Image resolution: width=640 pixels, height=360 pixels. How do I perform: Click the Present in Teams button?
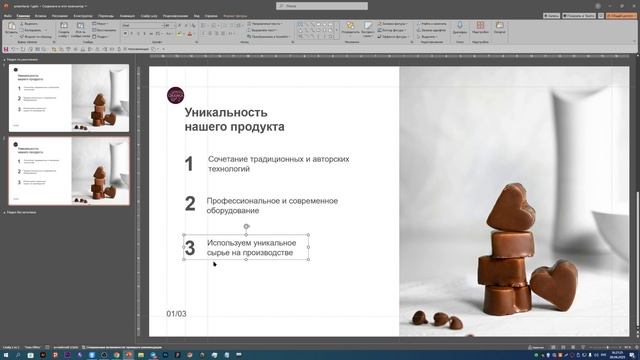click(579, 16)
